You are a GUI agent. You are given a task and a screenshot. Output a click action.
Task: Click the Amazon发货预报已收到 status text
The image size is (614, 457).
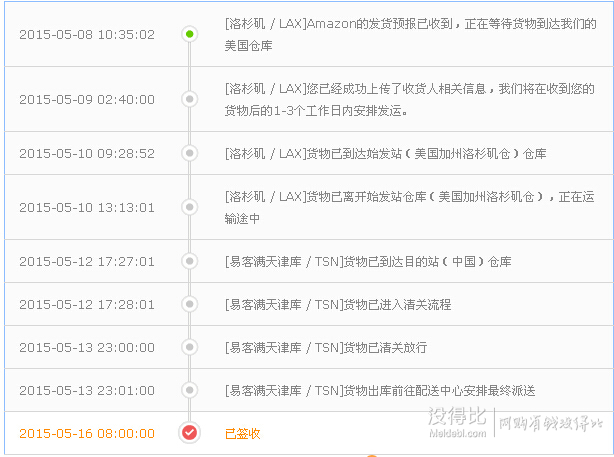pos(410,35)
